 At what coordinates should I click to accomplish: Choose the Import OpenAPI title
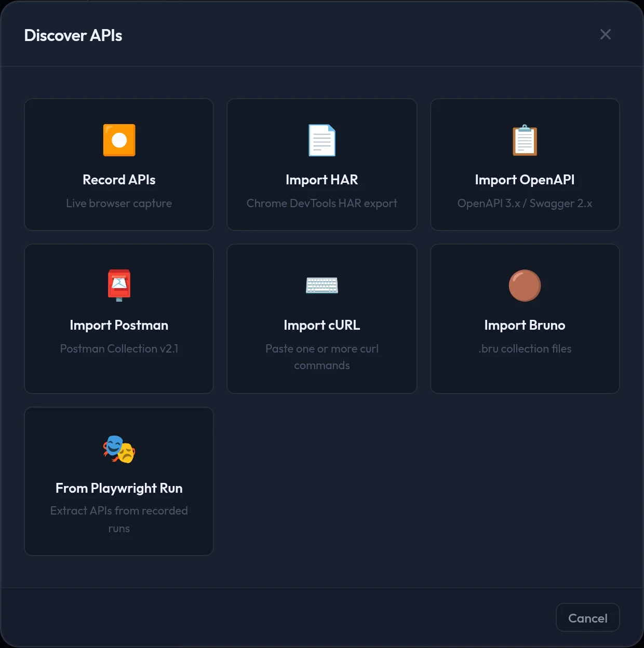pyautogui.click(x=525, y=180)
